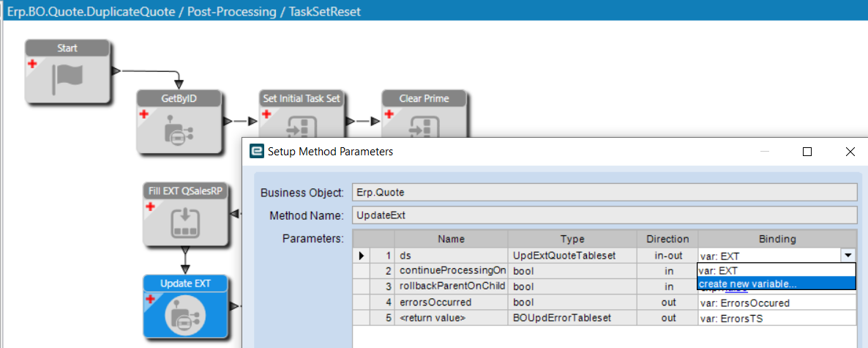Viewport: 868px width, 348px height.
Task: Click the red plus on GetByID node
Action: click(x=144, y=114)
